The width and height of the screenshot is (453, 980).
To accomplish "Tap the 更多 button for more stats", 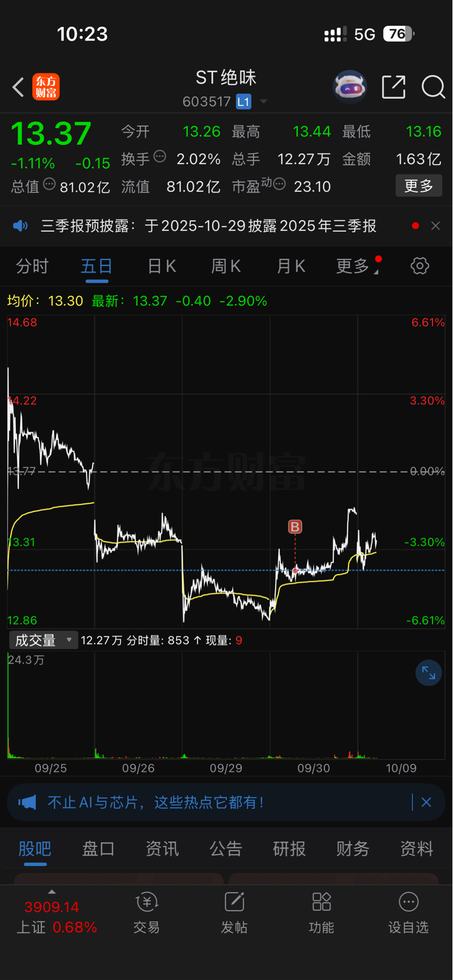I will [419, 186].
